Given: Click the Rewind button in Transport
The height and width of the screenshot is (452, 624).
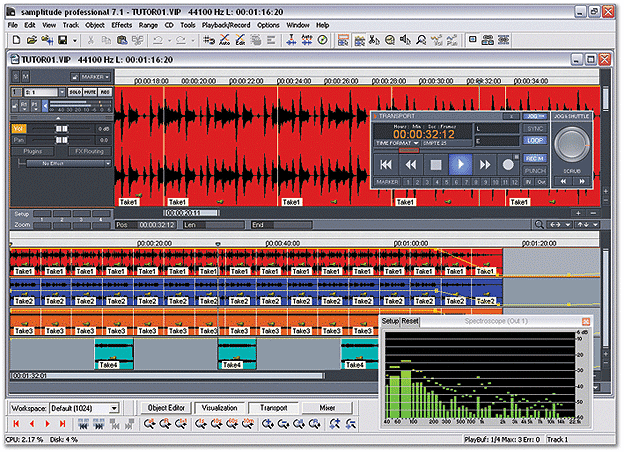Looking at the screenshot, I should click(411, 164).
